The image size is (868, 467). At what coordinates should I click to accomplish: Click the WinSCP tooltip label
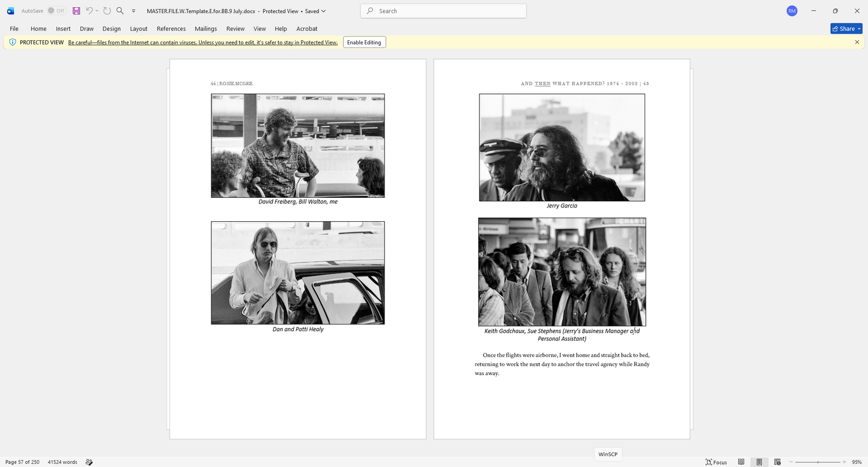[x=608, y=454]
